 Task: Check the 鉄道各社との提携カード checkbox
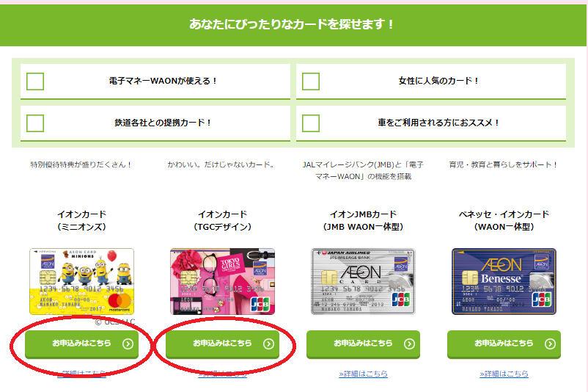coord(35,123)
